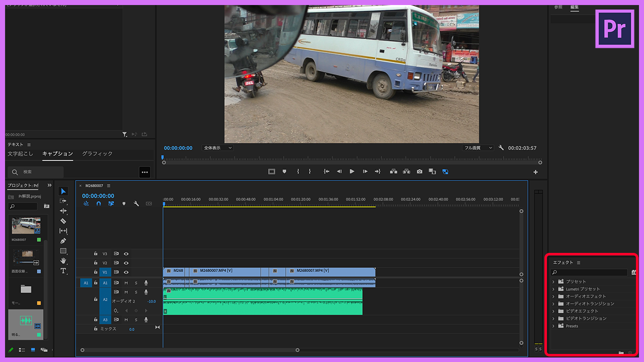Screen dimensions: 644x362
Task: Select the Pen tool
Action: tap(63, 241)
